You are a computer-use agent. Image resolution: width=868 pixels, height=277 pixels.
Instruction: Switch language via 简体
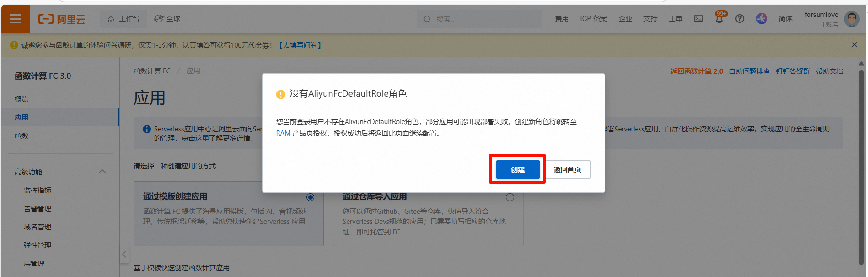coord(785,19)
